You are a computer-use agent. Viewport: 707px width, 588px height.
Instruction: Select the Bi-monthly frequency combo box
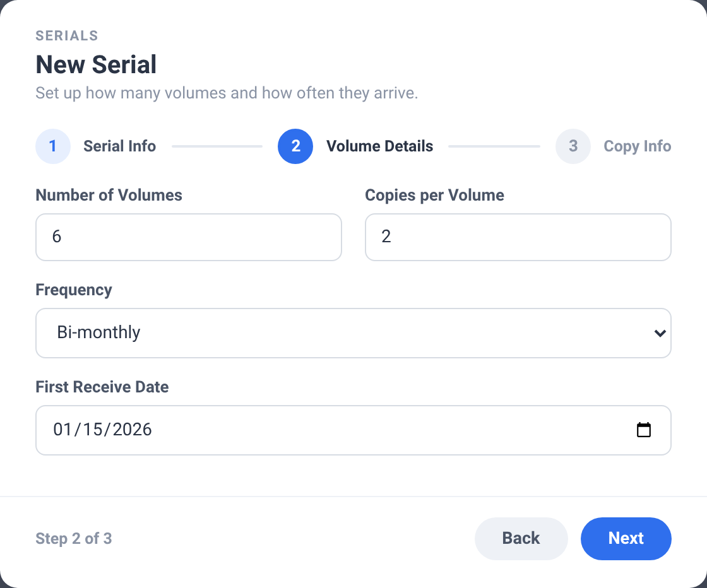point(353,333)
